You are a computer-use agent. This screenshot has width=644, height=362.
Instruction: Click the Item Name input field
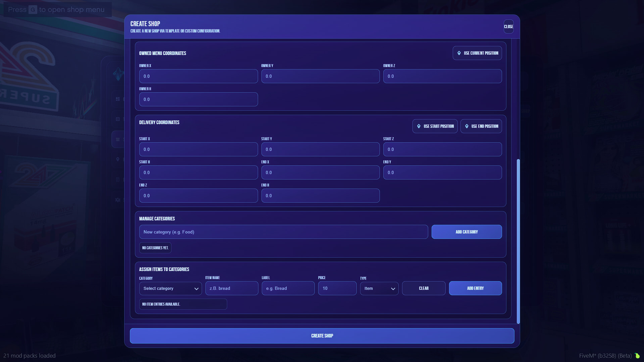tap(232, 288)
